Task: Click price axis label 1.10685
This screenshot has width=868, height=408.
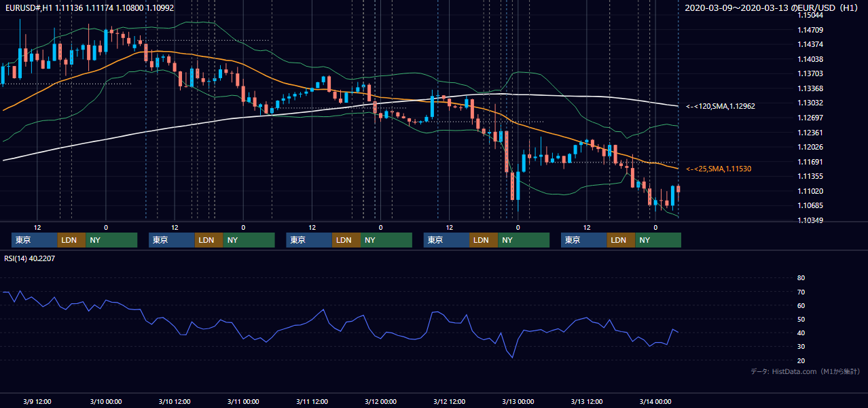Action: 810,205
